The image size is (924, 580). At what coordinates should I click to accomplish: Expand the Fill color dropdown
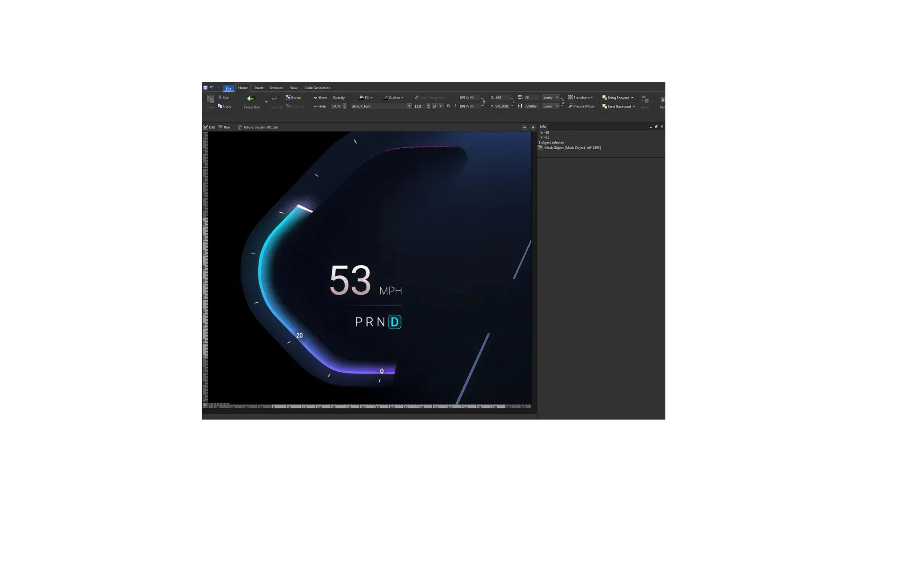coord(371,98)
